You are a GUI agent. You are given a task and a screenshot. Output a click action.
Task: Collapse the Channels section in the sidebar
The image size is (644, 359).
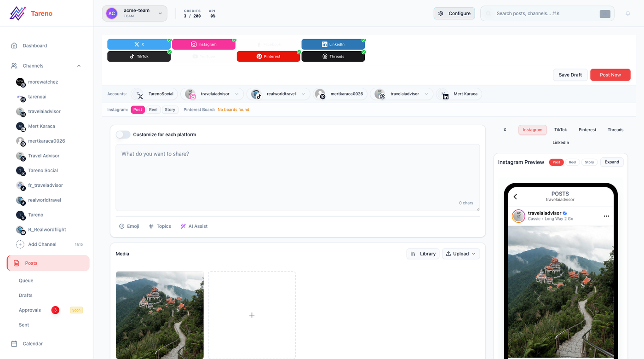click(79, 66)
